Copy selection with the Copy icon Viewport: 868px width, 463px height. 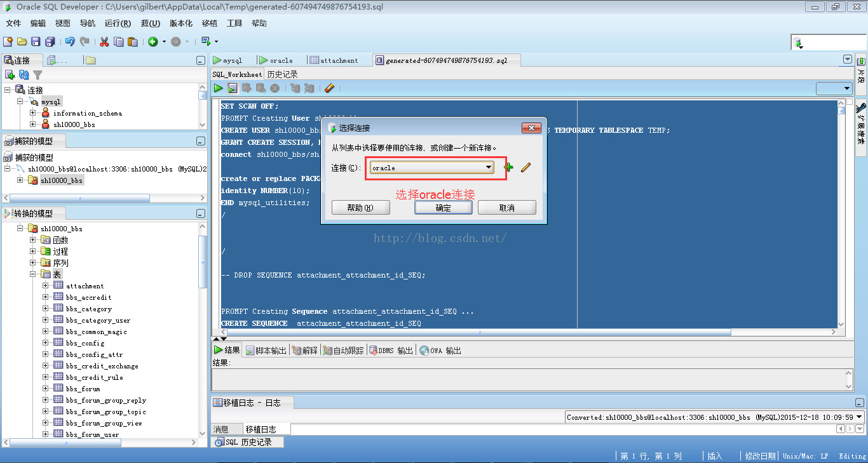[x=118, y=41]
